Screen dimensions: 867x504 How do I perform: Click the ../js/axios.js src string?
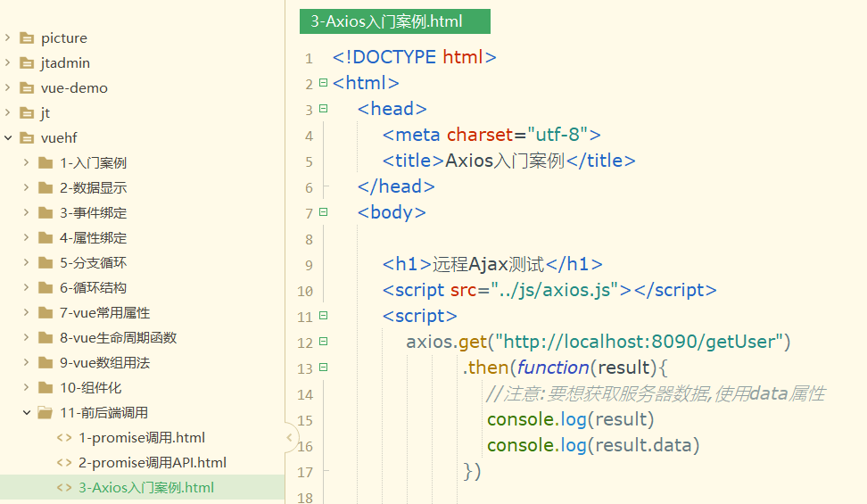click(x=555, y=290)
